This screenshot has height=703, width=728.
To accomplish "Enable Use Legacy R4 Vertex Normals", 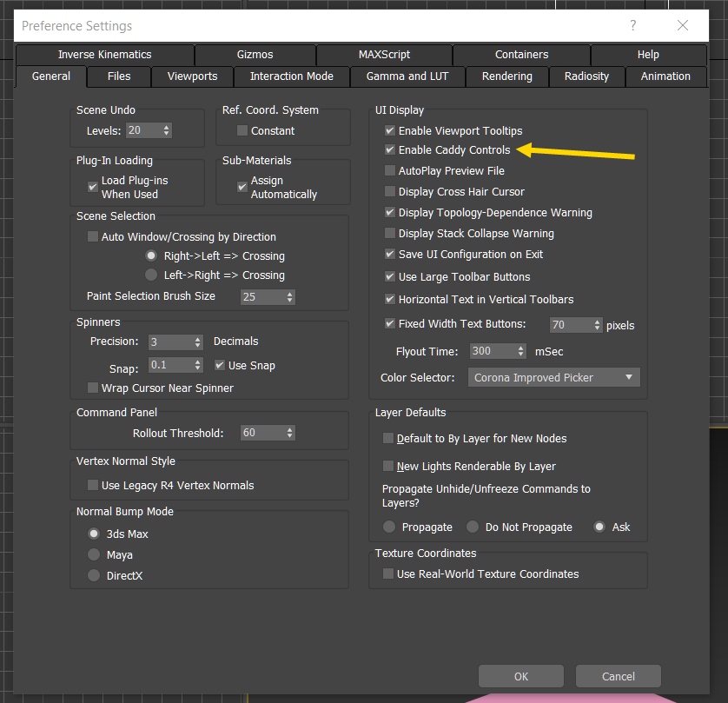I will (93, 485).
